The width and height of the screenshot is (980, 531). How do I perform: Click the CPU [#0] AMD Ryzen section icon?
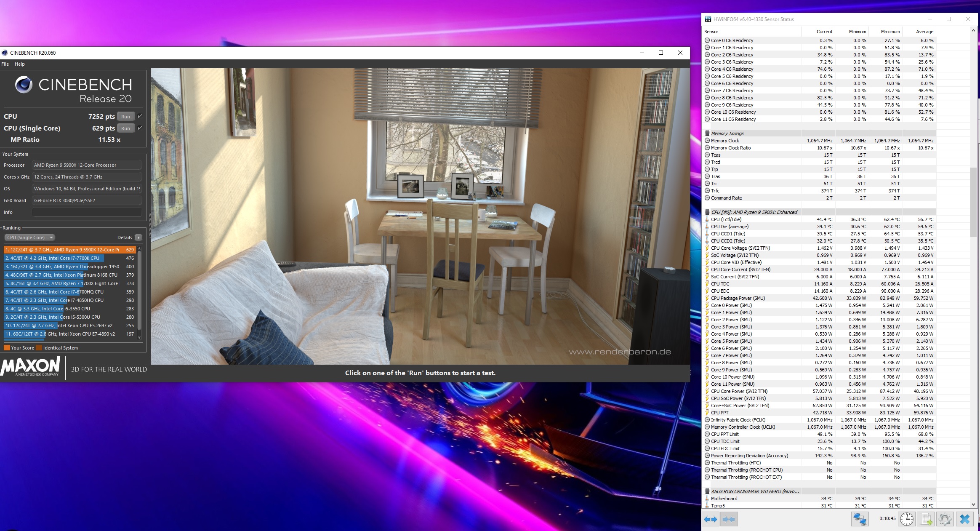point(707,212)
